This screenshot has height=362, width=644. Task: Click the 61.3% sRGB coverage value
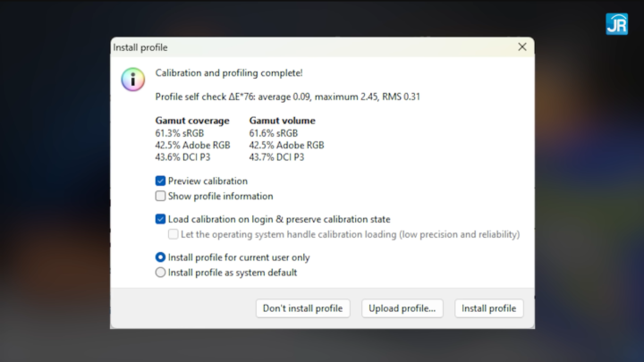(x=180, y=133)
